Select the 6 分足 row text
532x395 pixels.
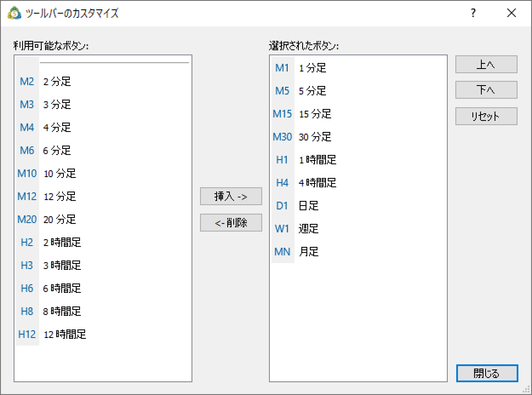(x=57, y=150)
